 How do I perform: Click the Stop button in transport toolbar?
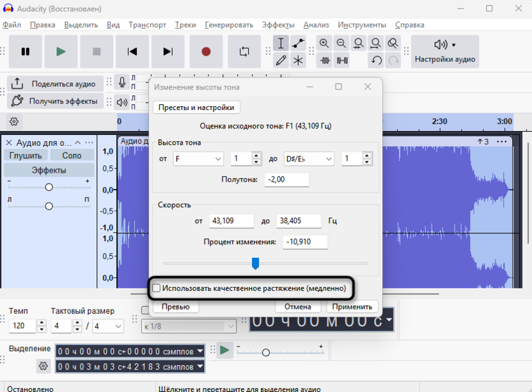click(97, 52)
